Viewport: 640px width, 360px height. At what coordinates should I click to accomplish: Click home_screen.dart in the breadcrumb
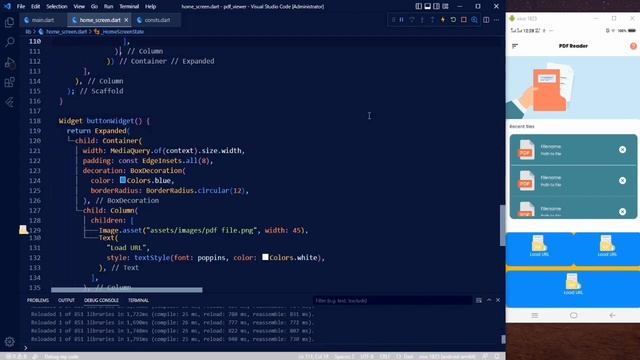pos(66,31)
